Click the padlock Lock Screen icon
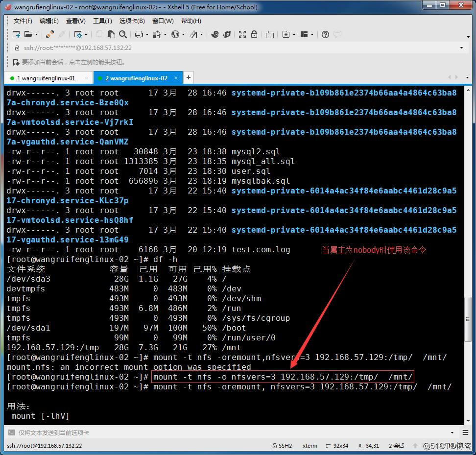This screenshot has height=455, width=476. pyautogui.click(x=254, y=34)
